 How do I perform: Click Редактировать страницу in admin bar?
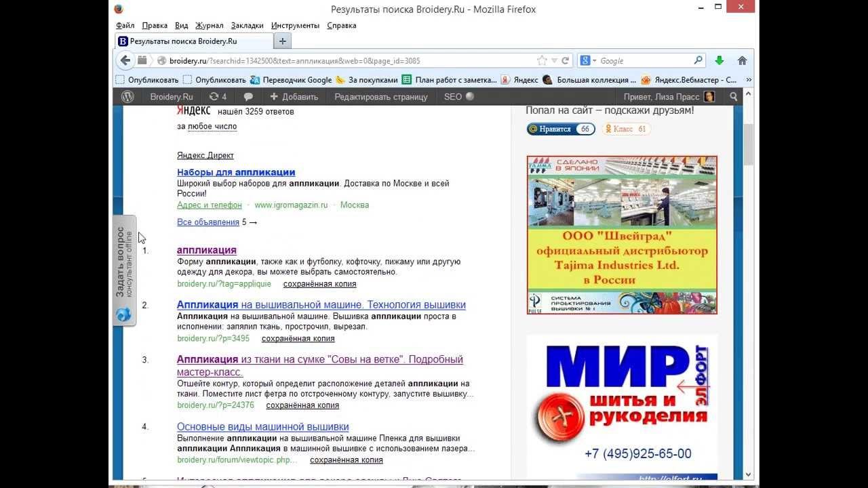(x=381, y=97)
